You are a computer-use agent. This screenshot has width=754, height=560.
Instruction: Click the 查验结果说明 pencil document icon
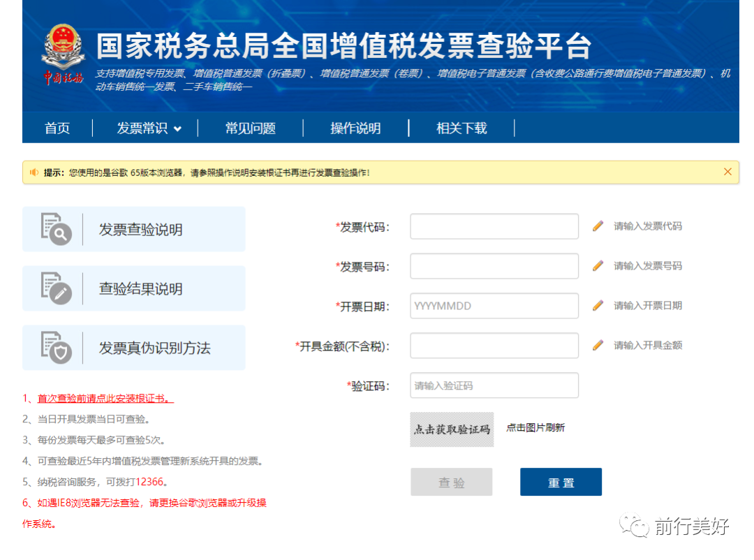[56, 288]
